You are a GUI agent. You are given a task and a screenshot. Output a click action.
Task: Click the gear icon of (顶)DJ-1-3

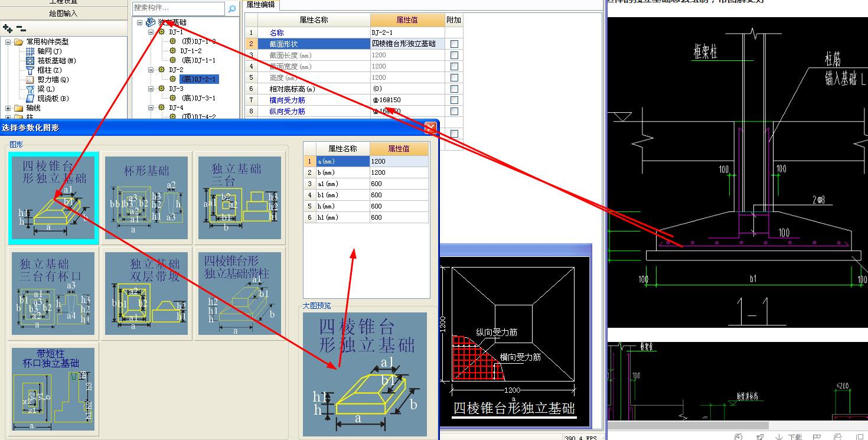point(173,41)
